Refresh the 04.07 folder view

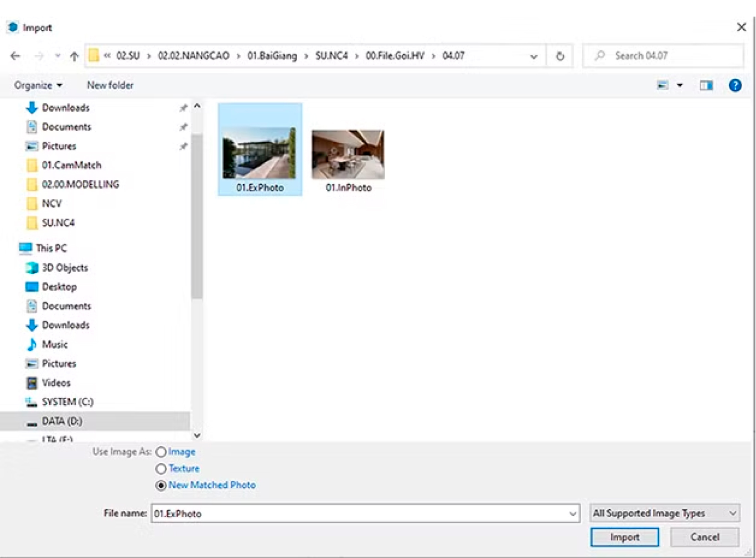point(560,56)
